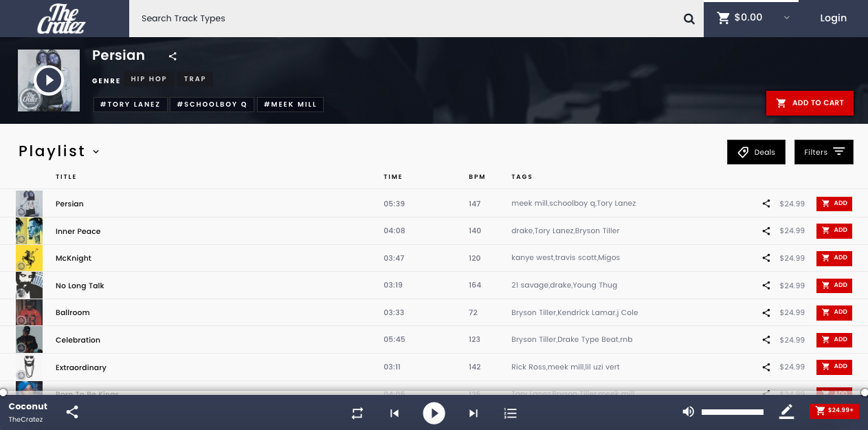Image resolution: width=868 pixels, height=430 pixels.
Task: Add Inner Peace to cart
Action: click(834, 230)
